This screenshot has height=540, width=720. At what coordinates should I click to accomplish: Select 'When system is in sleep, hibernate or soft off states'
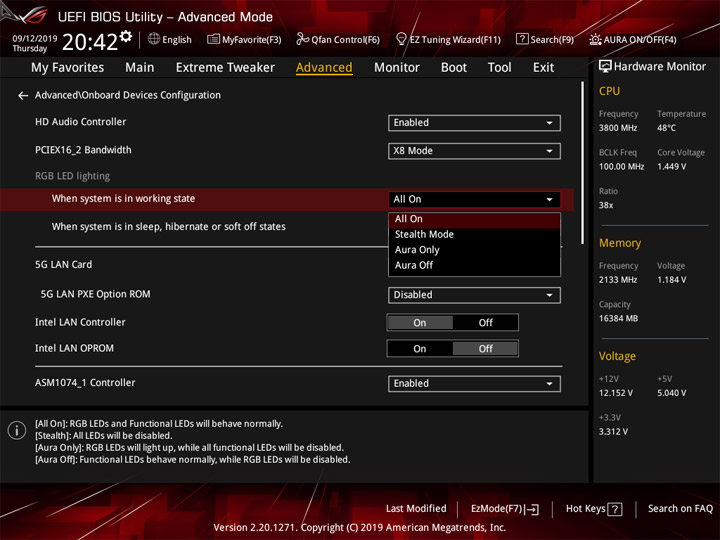pyautogui.click(x=169, y=227)
